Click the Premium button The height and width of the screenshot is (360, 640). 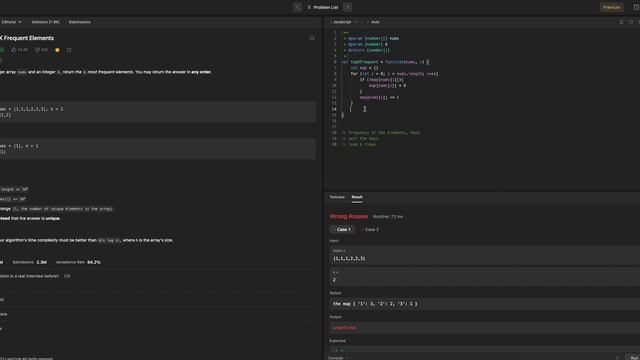coord(611,7)
